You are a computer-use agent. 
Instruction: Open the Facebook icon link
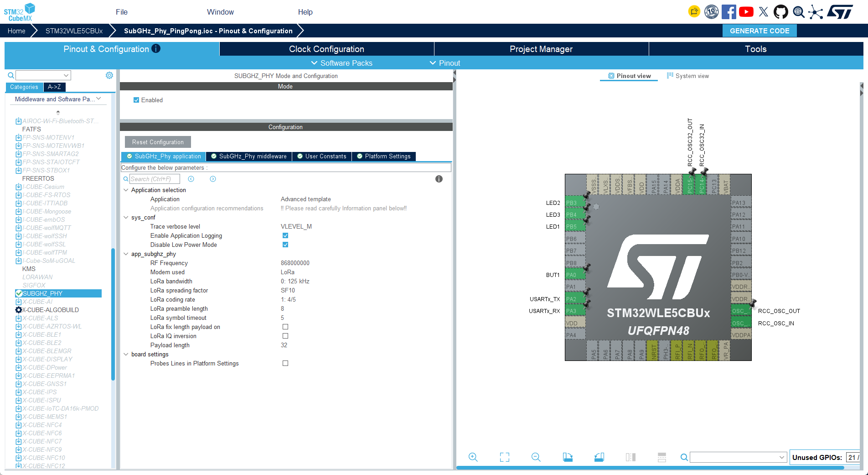[x=728, y=12]
